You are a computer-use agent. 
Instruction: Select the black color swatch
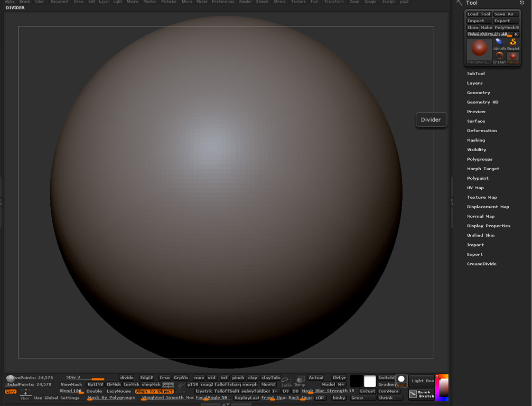[356, 381]
